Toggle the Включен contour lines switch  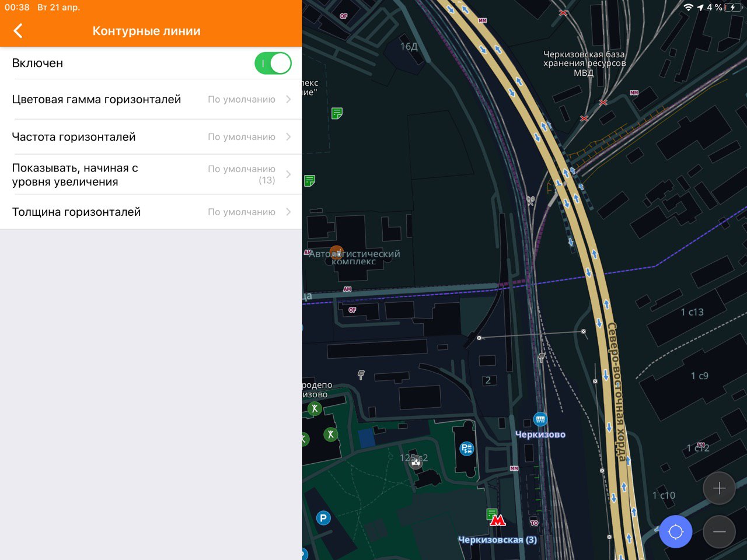click(x=273, y=63)
